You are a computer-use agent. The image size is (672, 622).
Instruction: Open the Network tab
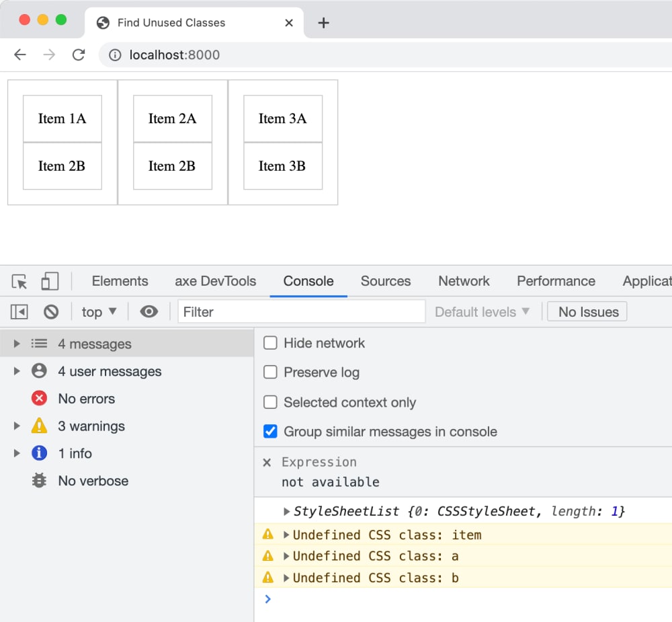464,281
